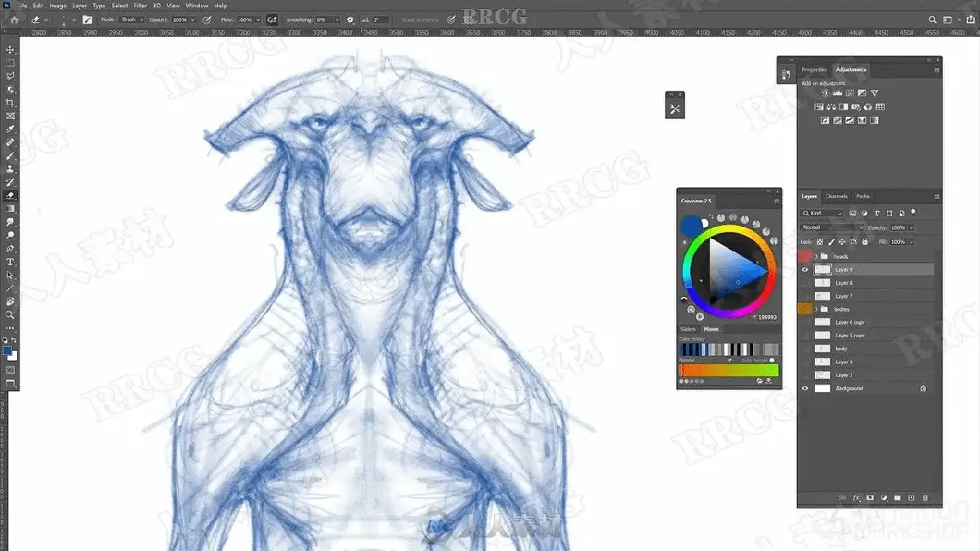Open the Flow dropdown in options bar

[258, 19]
